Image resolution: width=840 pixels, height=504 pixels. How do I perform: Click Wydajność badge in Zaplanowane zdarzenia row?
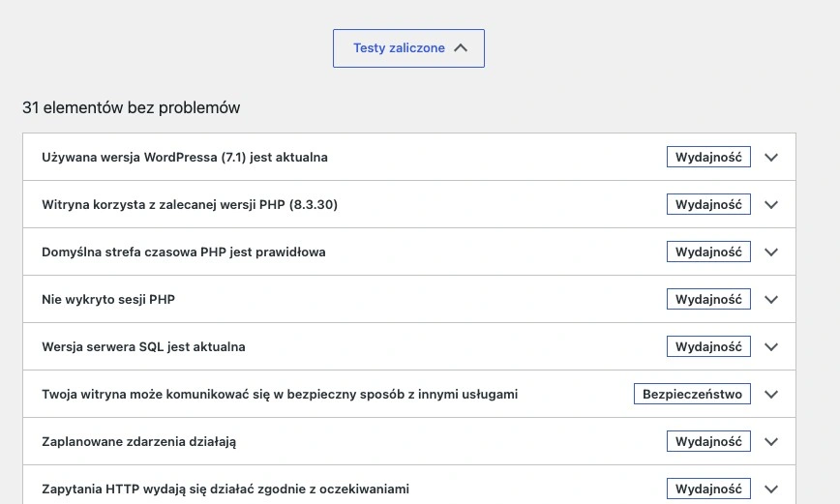tap(708, 441)
